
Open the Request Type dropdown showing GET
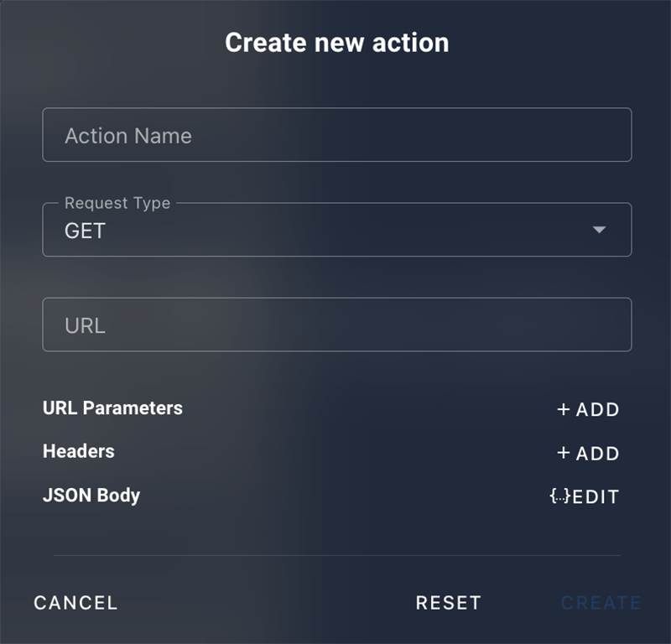(337, 230)
